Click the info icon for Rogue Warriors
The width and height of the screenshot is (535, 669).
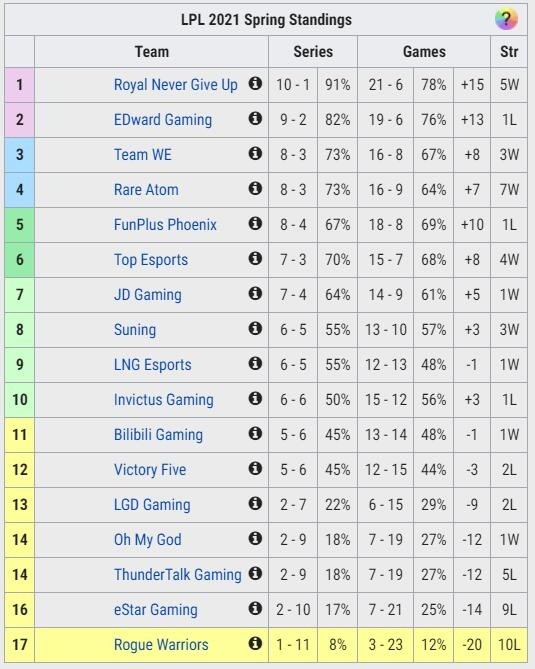[255, 643]
